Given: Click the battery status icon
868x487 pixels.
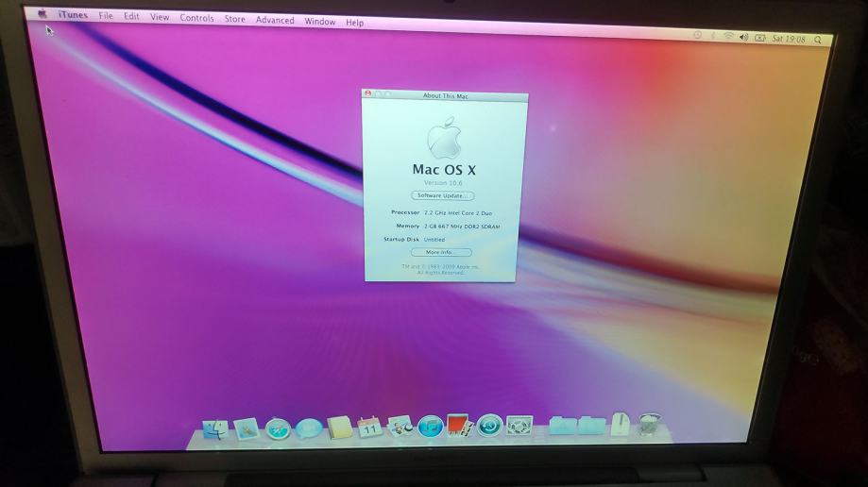Looking at the screenshot, I should (x=760, y=38).
